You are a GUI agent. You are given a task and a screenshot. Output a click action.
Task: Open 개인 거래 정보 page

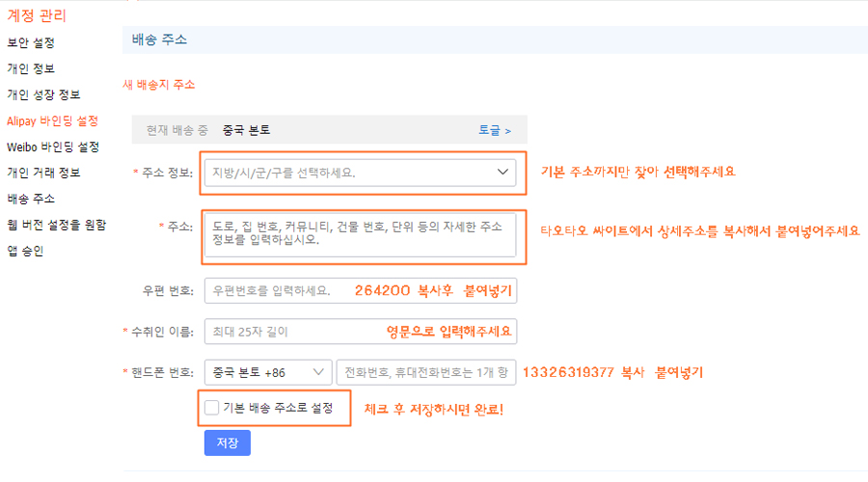(x=43, y=173)
